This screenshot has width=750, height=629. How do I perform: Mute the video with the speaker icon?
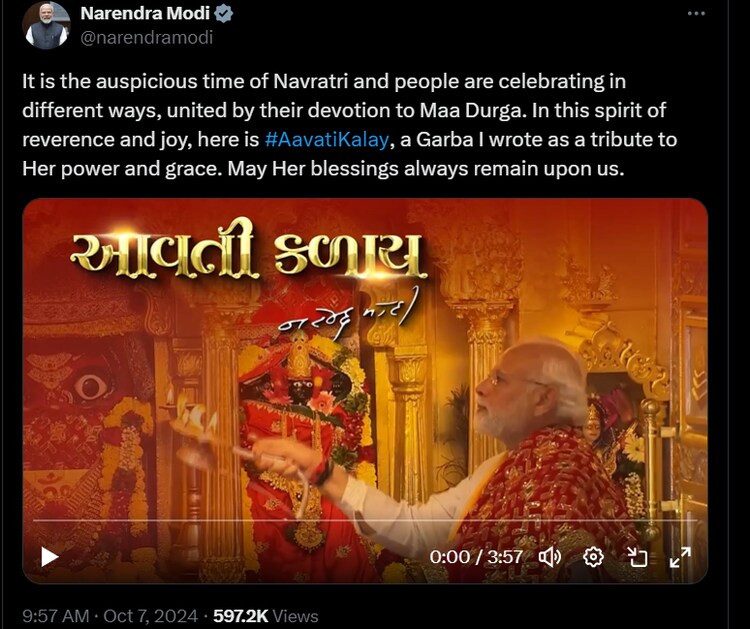pos(550,557)
